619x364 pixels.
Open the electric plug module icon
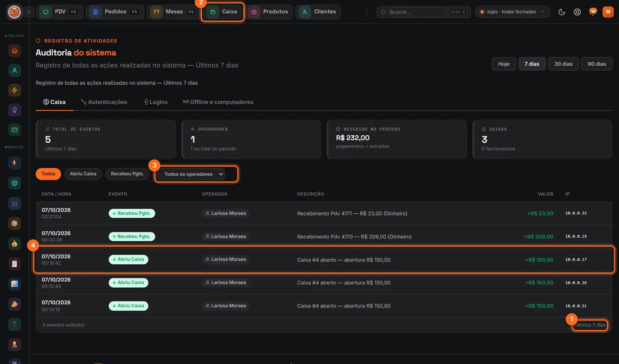[x=14, y=324]
